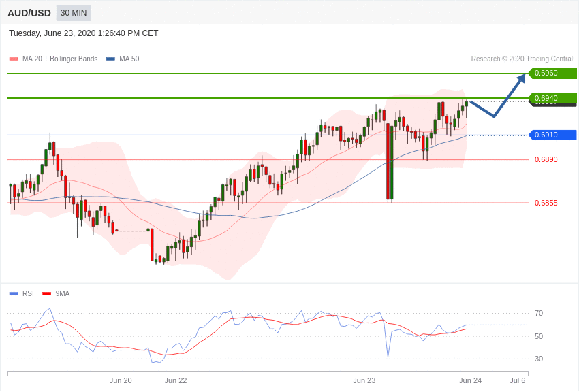The image size is (579, 392).
Task: Click the 30 MIN timeframe badge
Action: click(x=73, y=13)
